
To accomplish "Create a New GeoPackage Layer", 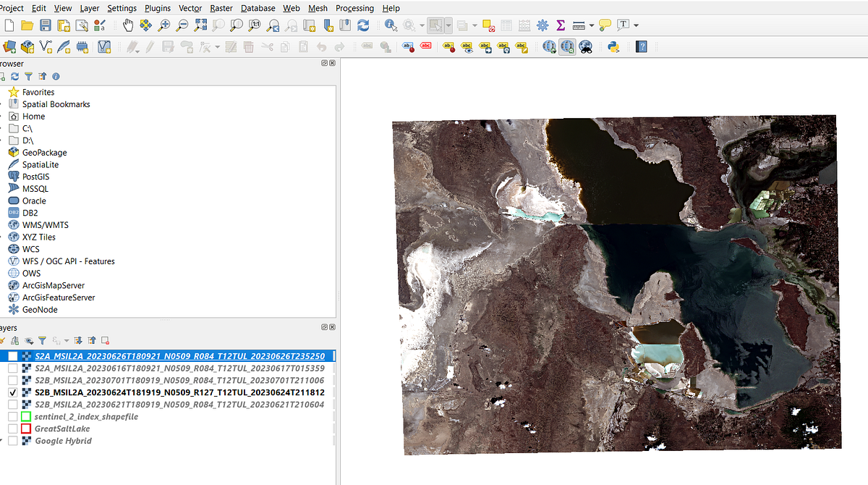I will tap(27, 46).
